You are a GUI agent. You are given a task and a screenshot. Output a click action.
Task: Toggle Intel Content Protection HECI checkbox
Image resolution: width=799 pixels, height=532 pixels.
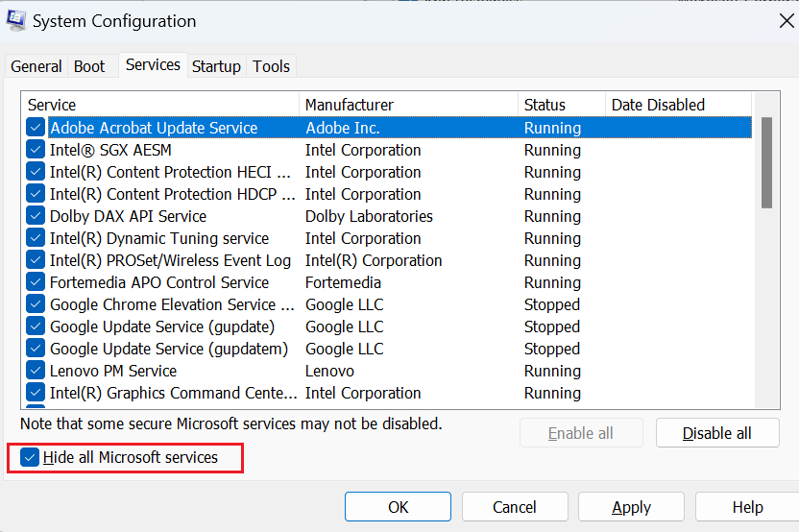tap(36, 172)
